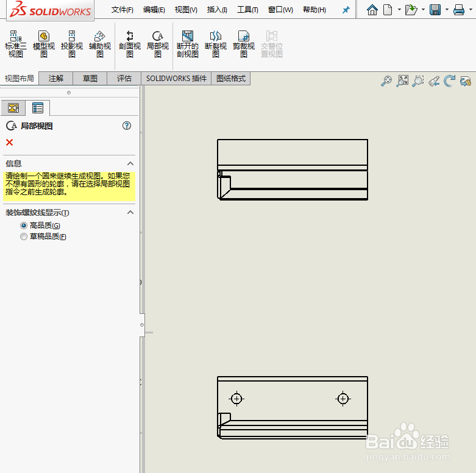Select the Section View (剖面视图) tool
This screenshot has width=476, height=473.
point(130,44)
